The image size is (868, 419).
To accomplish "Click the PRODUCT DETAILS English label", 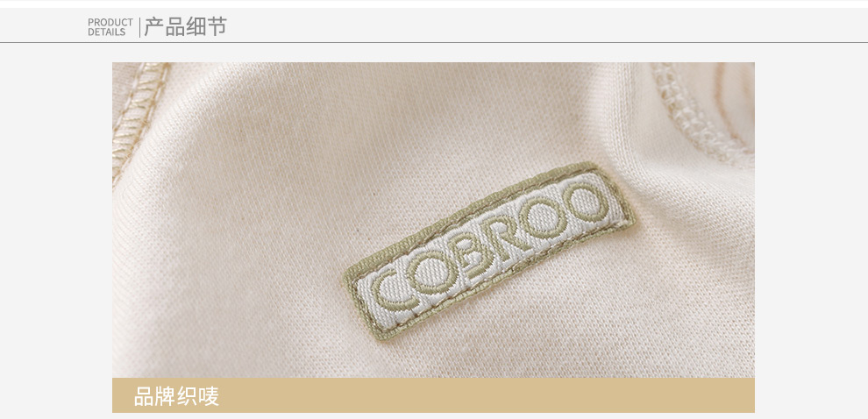I will coord(110,27).
